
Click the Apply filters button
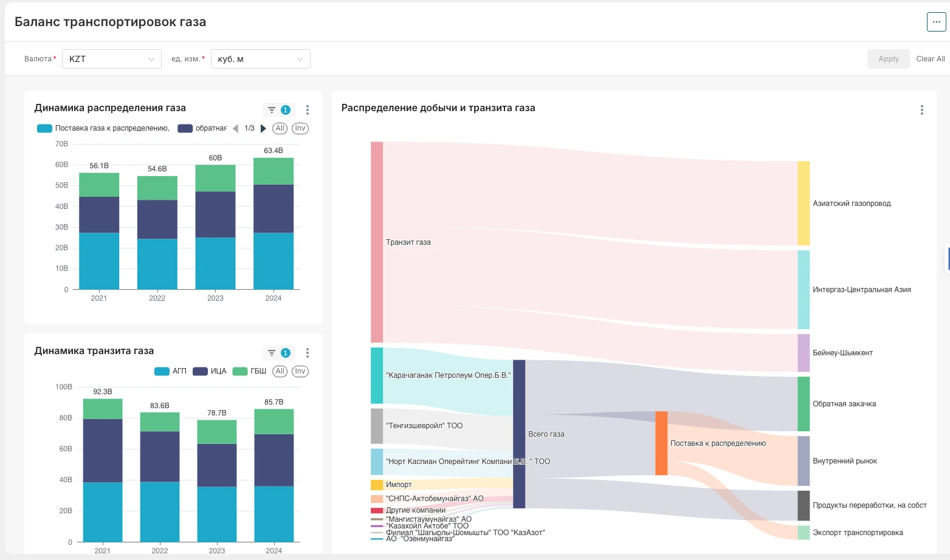tap(888, 59)
